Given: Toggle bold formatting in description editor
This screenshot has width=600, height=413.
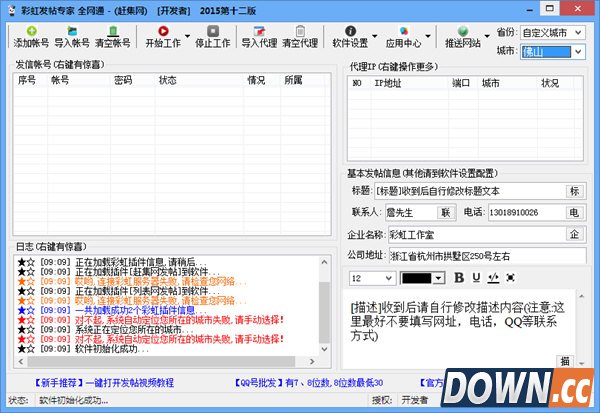Looking at the screenshot, I should pyautogui.click(x=459, y=278).
